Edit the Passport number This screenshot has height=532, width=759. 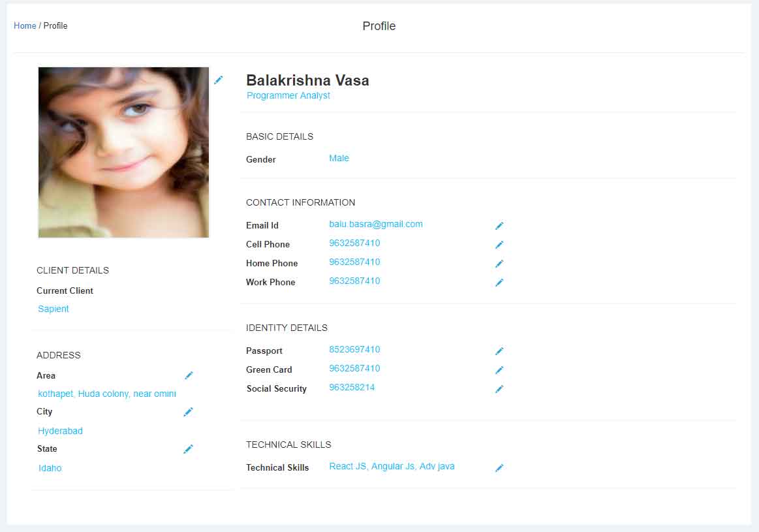499,351
